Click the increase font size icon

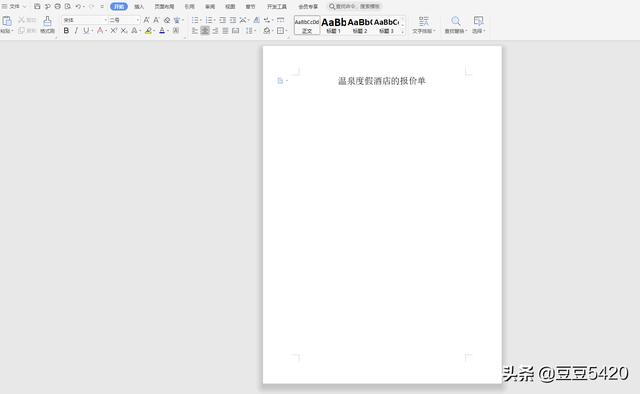tap(146, 20)
